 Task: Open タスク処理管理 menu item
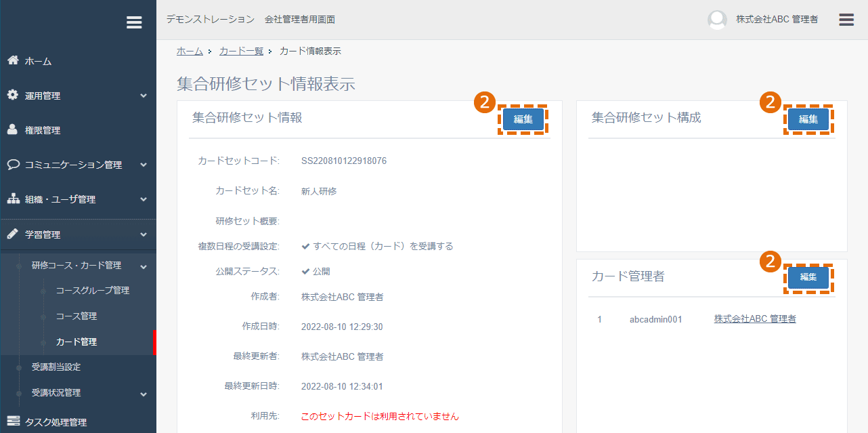click(x=56, y=422)
